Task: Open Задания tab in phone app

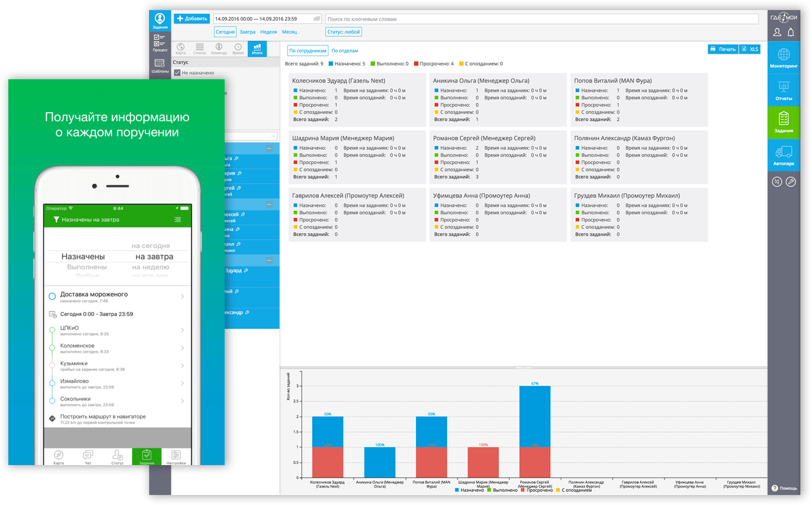Action: coord(146,457)
